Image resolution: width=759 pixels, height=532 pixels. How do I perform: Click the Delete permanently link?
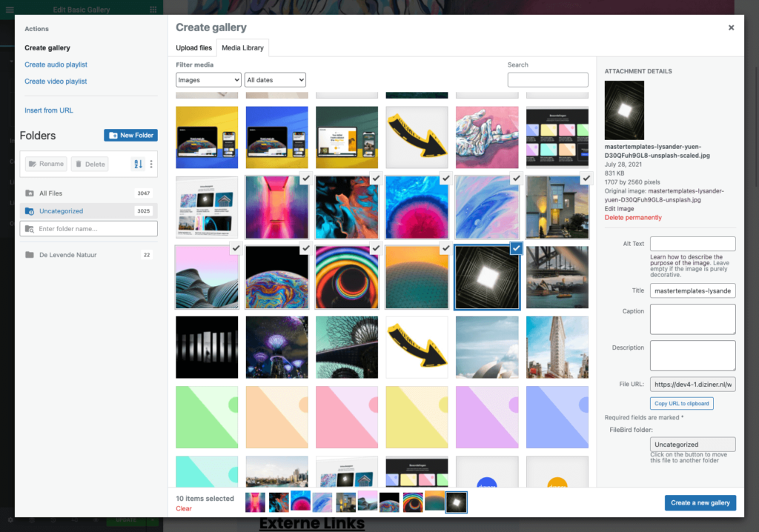(633, 217)
